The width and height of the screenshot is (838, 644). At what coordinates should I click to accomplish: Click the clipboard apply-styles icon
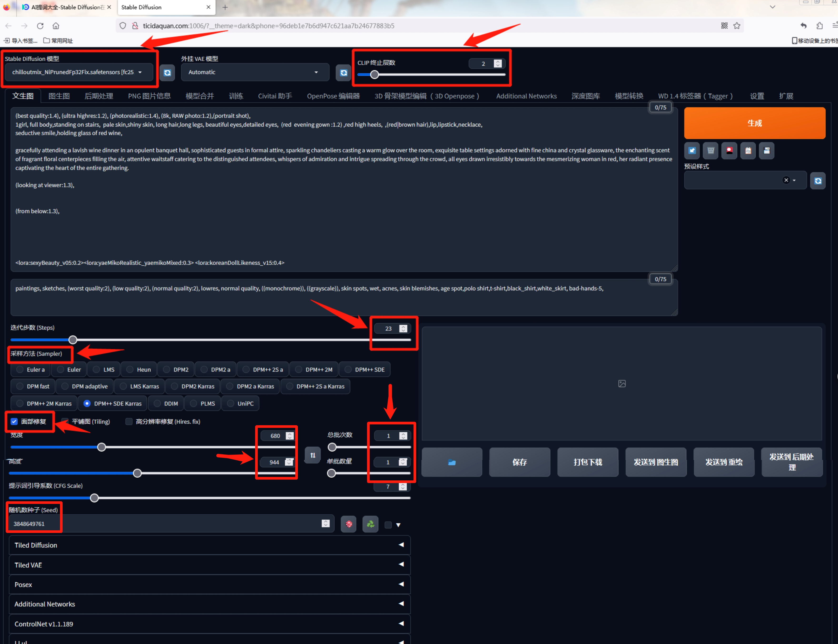point(748,150)
